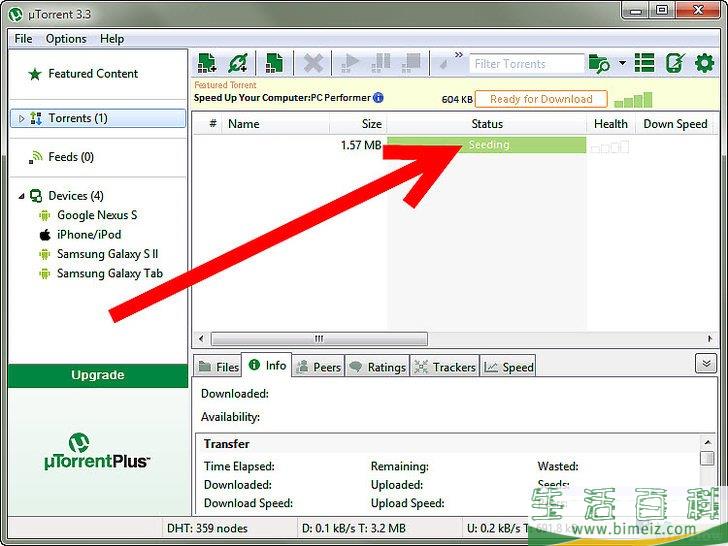728x546 pixels.
Task: Click the Ready for Download button
Action: pos(541,99)
